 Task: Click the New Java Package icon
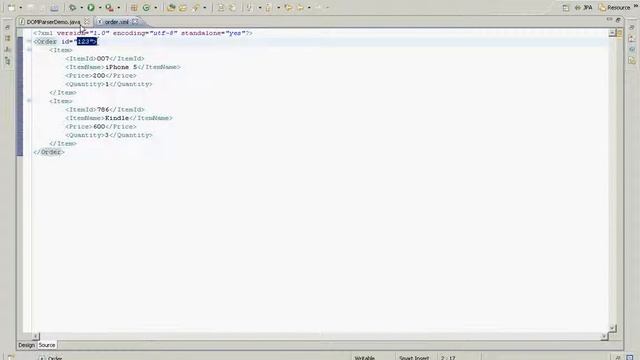tap(134, 8)
